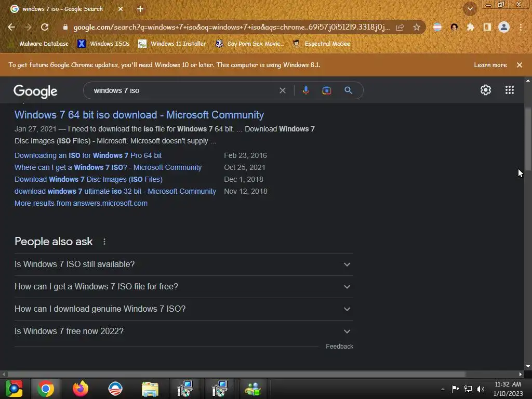Submit search with the magnifying glass icon

pyautogui.click(x=348, y=90)
